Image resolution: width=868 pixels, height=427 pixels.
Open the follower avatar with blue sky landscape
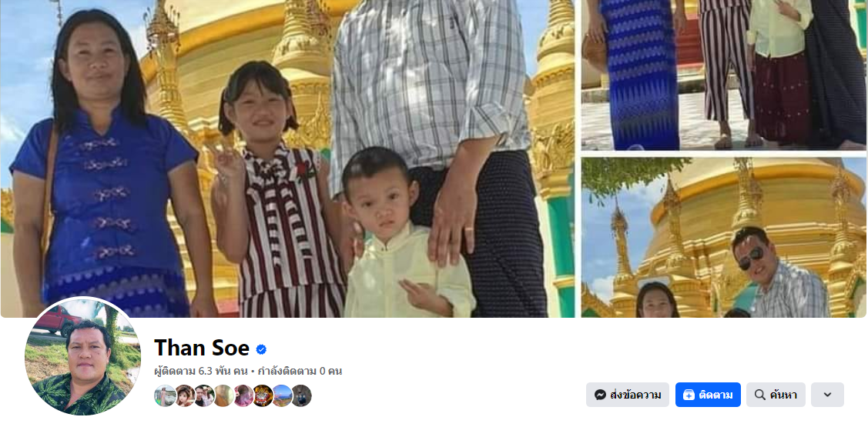282,395
